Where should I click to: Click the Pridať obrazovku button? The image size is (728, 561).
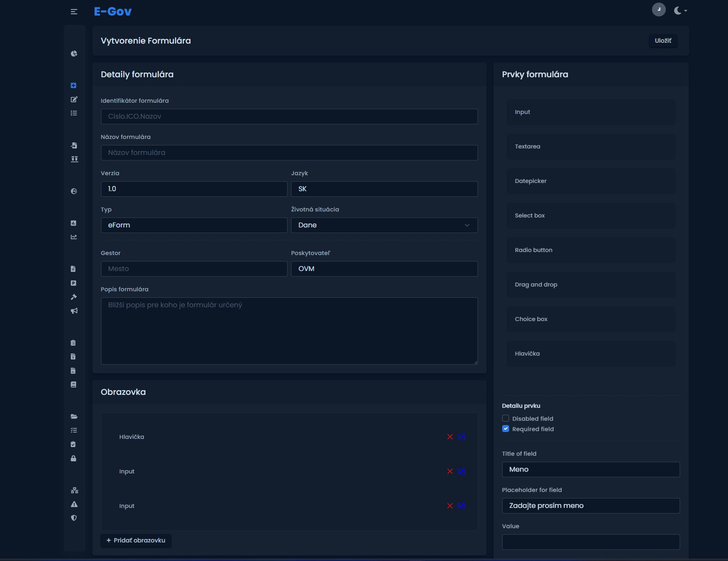(136, 540)
